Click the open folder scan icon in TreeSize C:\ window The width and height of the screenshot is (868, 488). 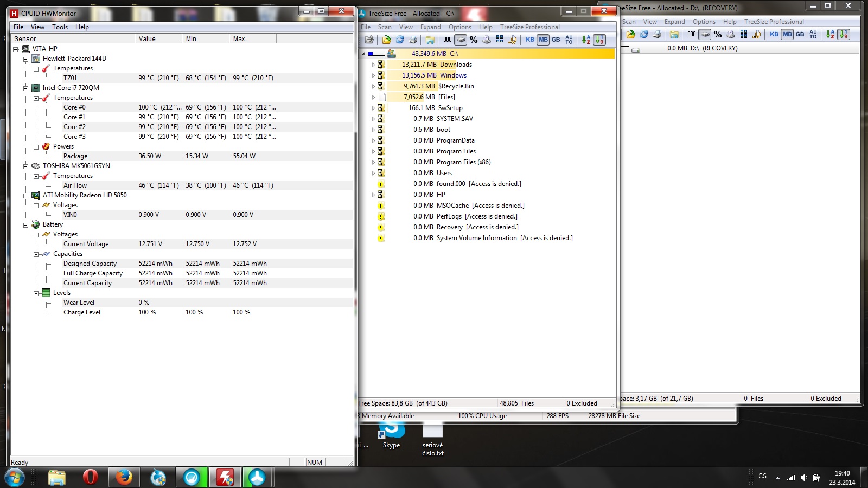pos(386,40)
